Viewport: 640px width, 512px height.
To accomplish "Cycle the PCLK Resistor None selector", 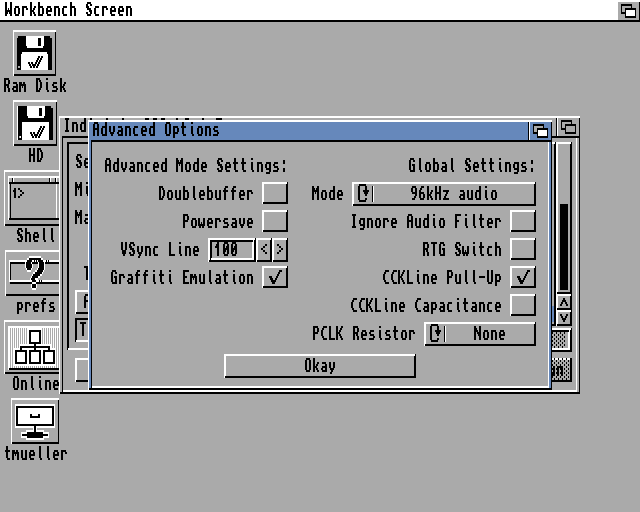I will pyautogui.click(x=479, y=333).
